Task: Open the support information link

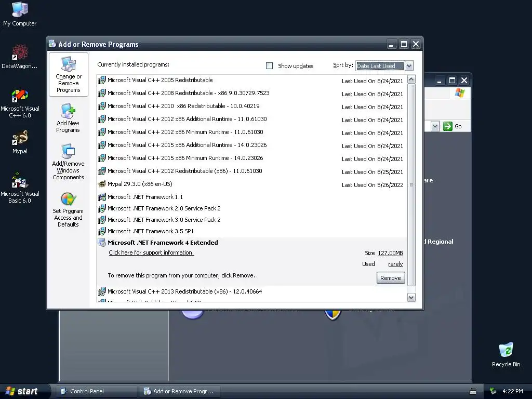Action: (x=151, y=253)
